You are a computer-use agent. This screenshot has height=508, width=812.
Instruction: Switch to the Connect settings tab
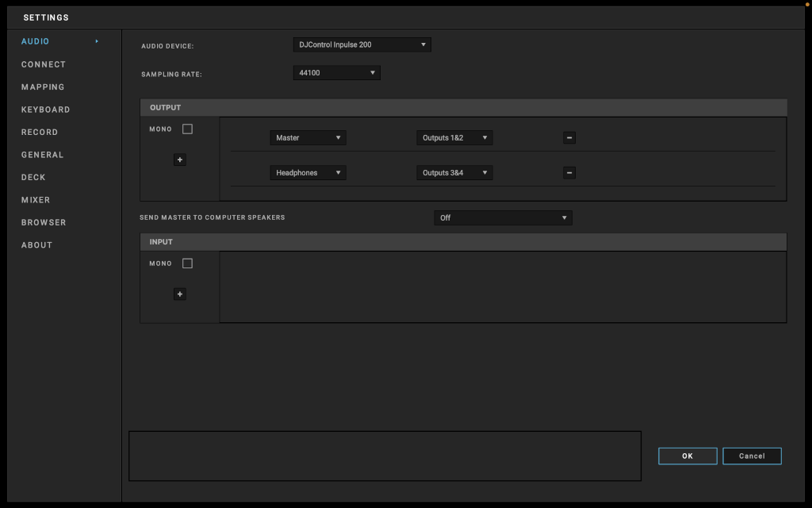click(x=44, y=64)
